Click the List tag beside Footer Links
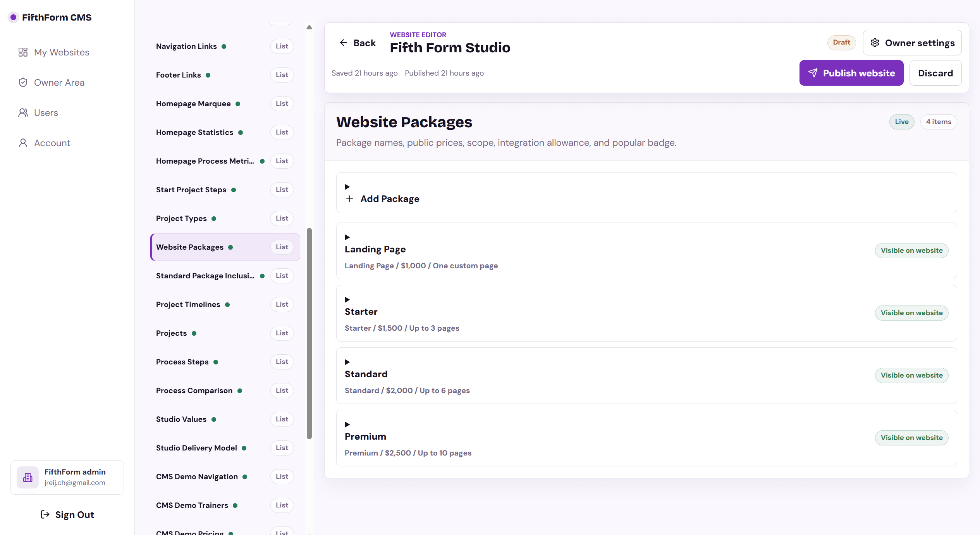Screen dimensions: 980x535 282,75
